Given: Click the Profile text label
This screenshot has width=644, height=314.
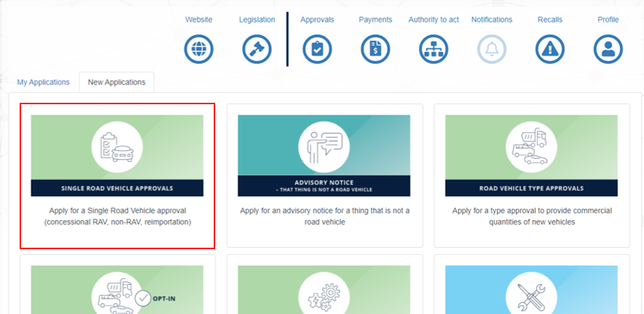Looking at the screenshot, I should coord(608,20).
